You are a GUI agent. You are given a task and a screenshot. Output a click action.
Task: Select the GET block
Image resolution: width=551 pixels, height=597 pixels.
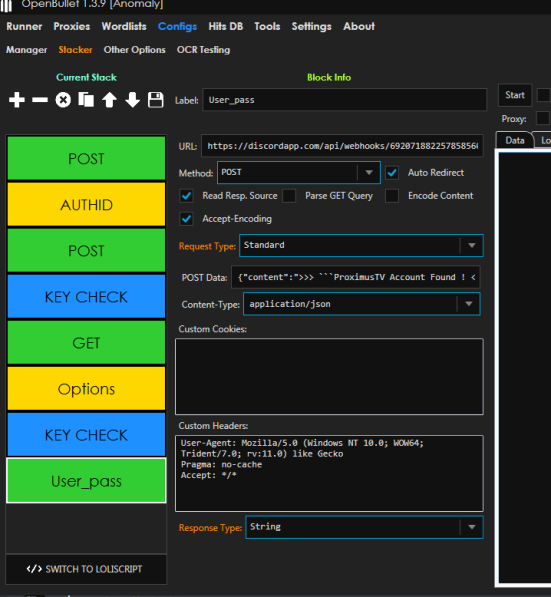(x=86, y=343)
